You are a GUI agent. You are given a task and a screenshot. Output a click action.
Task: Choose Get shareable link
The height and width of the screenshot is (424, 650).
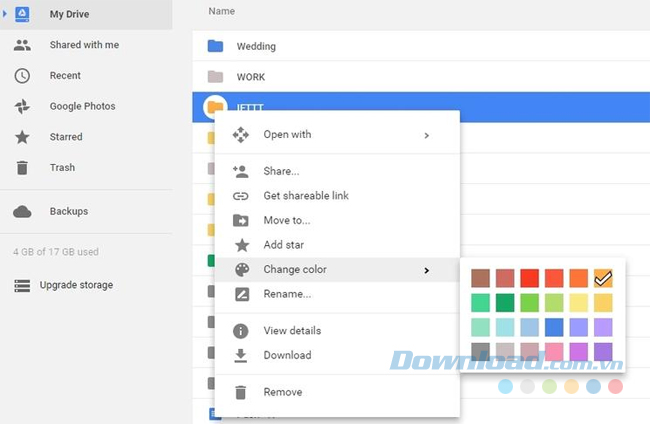click(337, 196)
